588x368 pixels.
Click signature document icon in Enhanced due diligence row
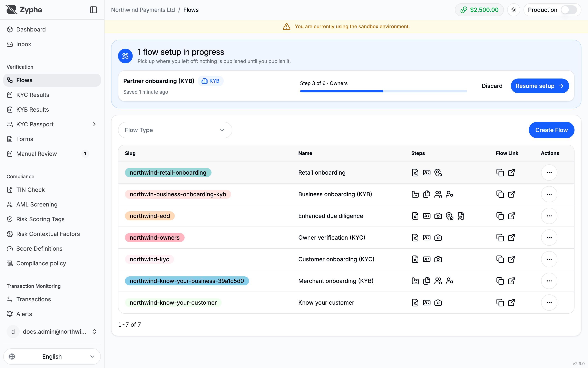[x=461, y=216]
